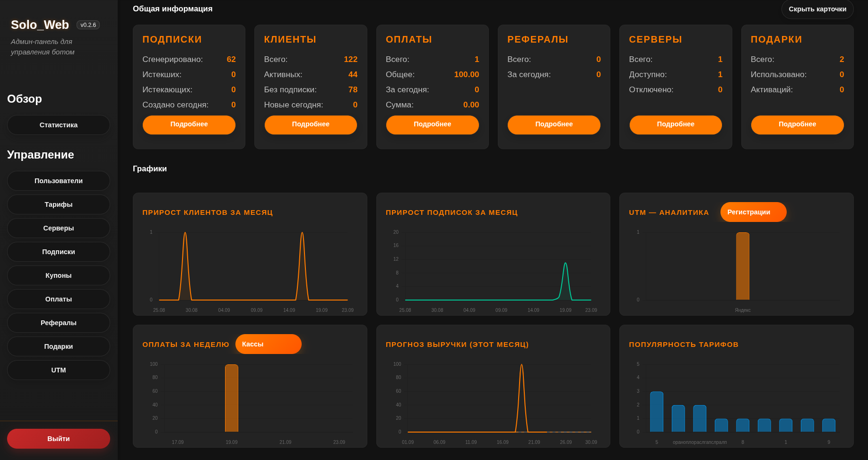Click the Яндекс bar in the UTM chart

743,266
